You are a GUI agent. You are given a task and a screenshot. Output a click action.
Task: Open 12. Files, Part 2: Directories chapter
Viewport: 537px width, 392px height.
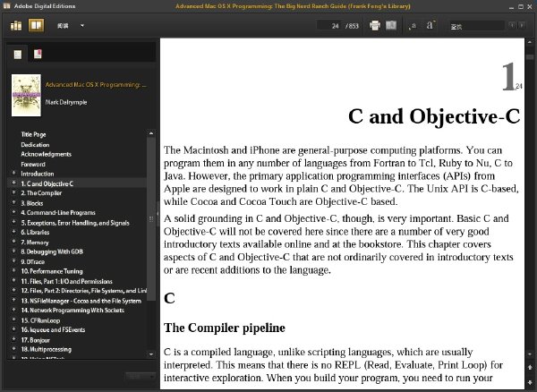click(x=83, y=291)
